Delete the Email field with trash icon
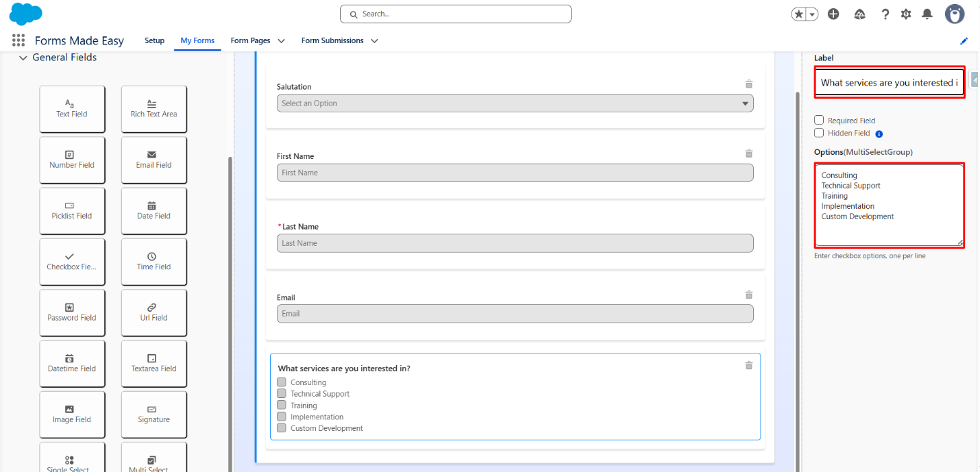This screenshot has height=472, width=980. 748,295
